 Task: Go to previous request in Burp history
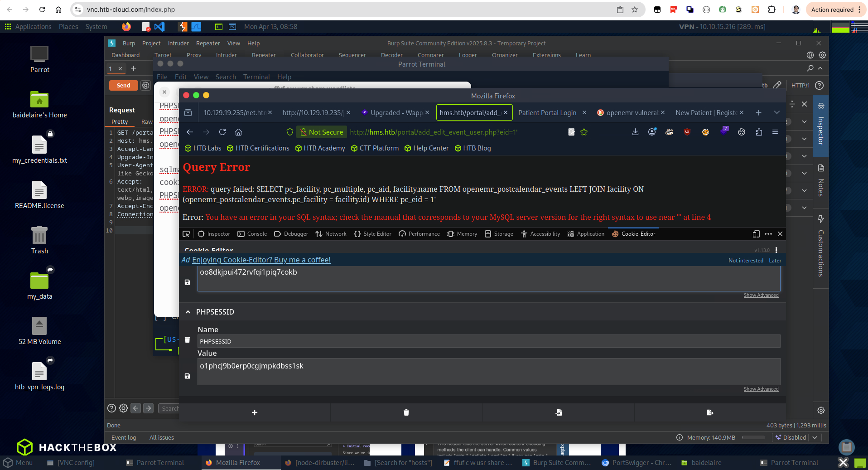pos(135,408)
